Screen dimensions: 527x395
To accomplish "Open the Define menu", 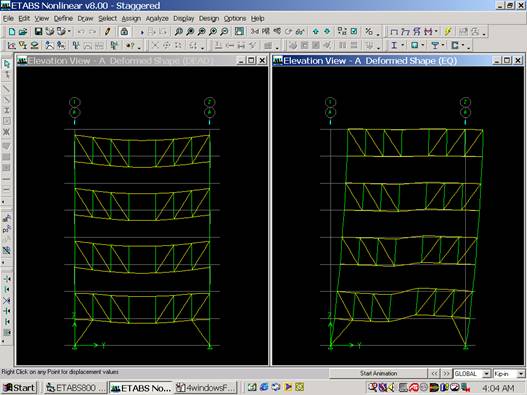I will (63, 18).
